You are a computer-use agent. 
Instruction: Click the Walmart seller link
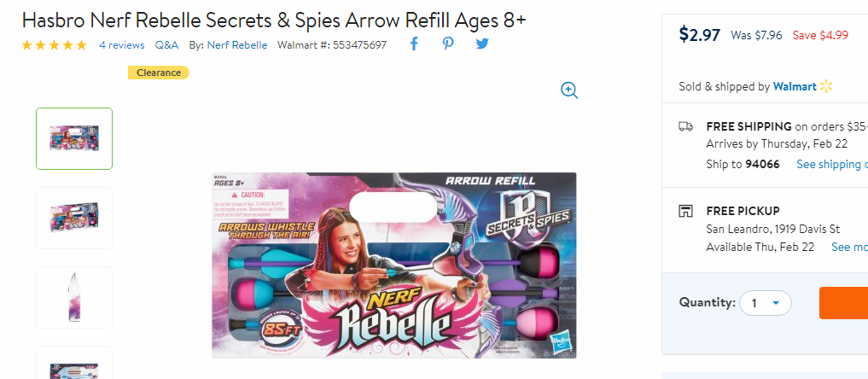(795, 87)
